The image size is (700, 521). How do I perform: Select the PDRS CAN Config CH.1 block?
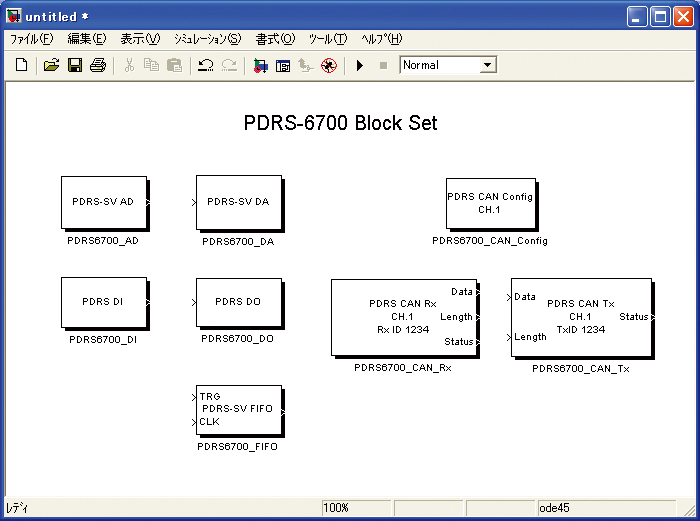[x=491, y=203]
